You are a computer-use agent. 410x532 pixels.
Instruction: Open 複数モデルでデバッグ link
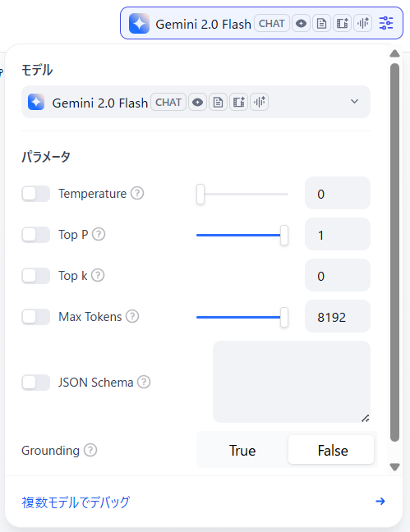(x=76, y=502)
